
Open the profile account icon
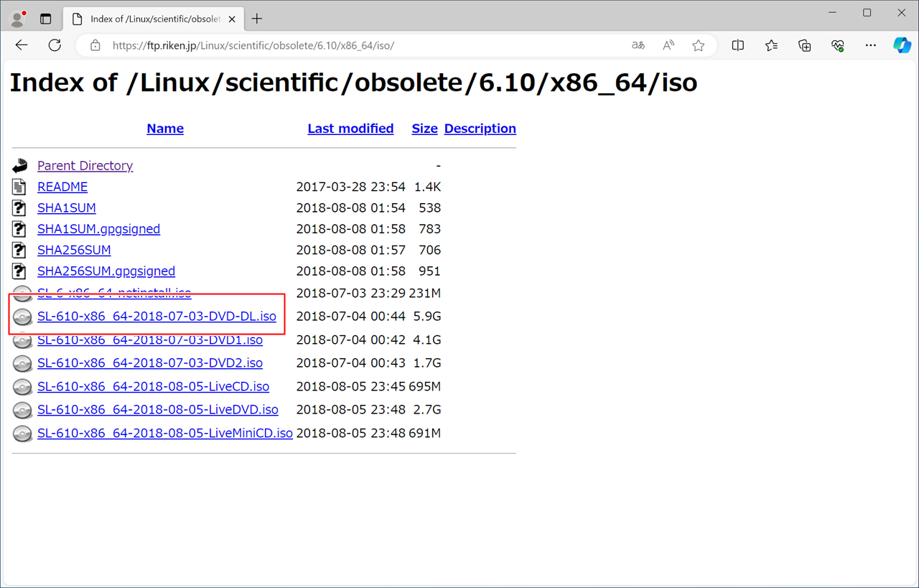click(x=18, y=19)
